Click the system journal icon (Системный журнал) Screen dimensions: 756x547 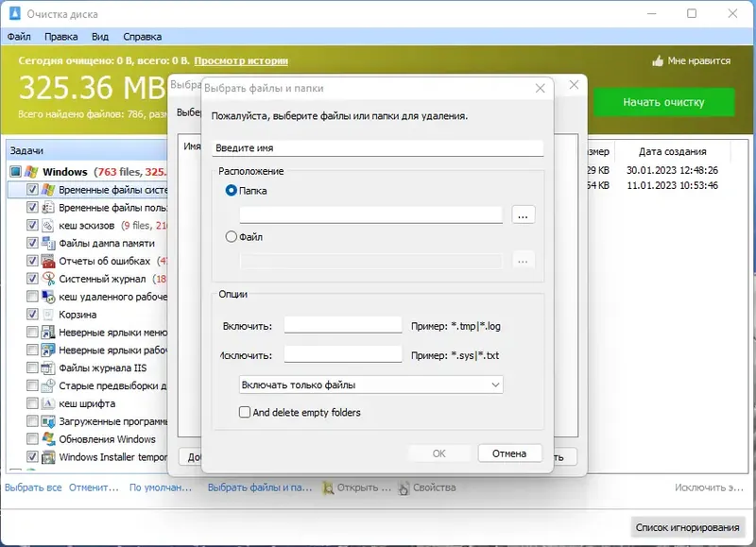[48, 279]
